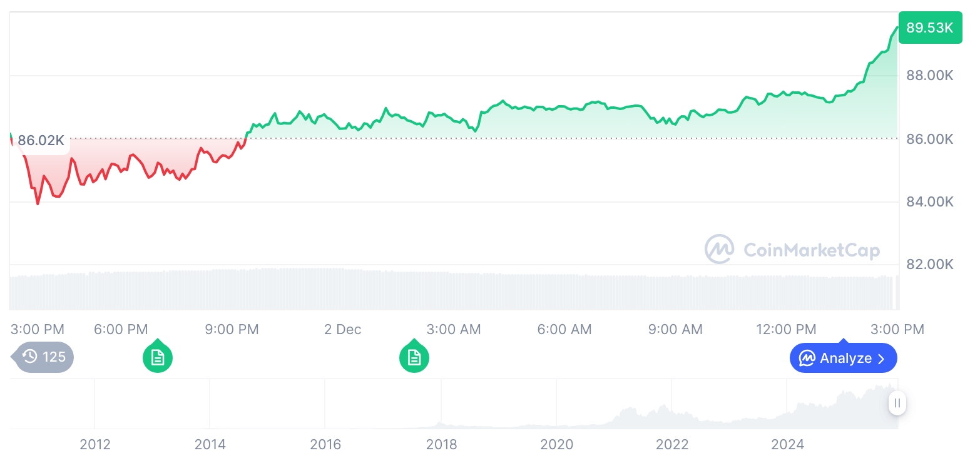The height and width of the screenshot is (458, 980).
Task: Select 2012 on the overview timeline
Action: coord(95,445)
